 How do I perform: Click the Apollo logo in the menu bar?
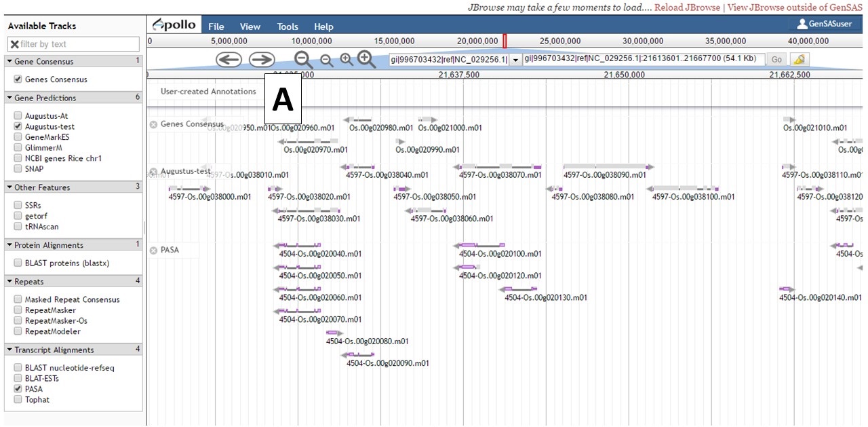point(174,24)
